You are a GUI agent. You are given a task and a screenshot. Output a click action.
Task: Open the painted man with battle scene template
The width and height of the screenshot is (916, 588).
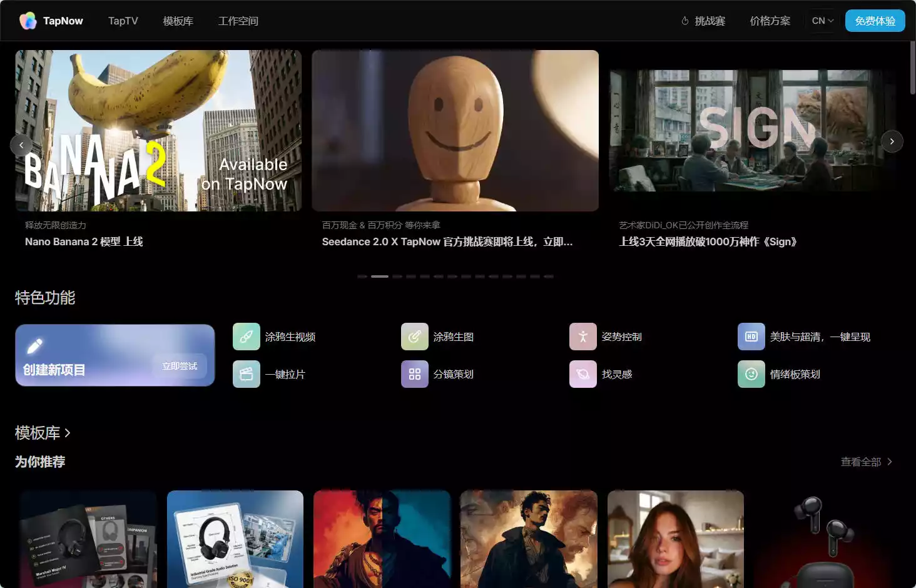click(529, 539)
